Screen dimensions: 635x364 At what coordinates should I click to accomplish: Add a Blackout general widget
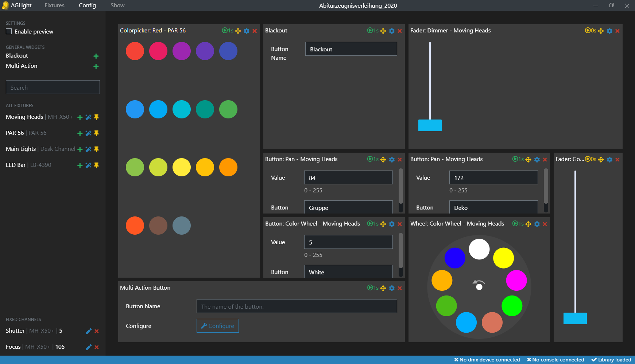click(96, 56)
